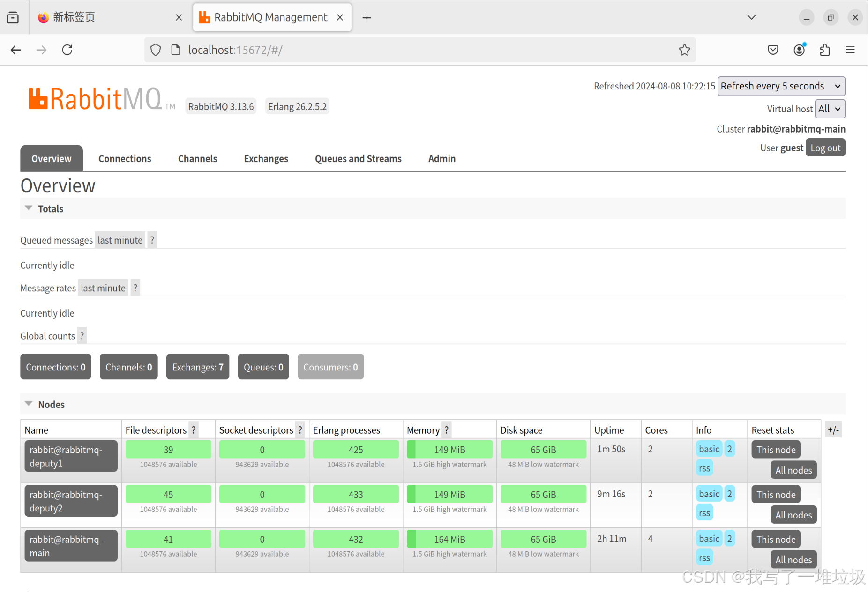Reset All nodes stats in deputy1 row
This screenshot has width=868, height=592.
793,470
